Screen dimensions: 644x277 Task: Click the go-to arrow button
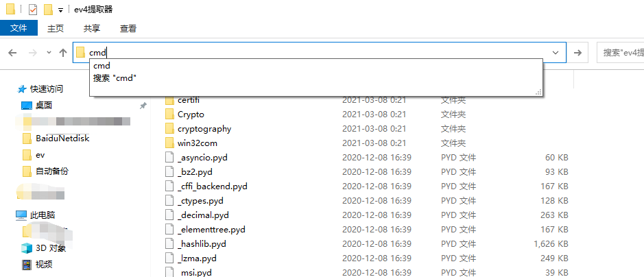577,53
